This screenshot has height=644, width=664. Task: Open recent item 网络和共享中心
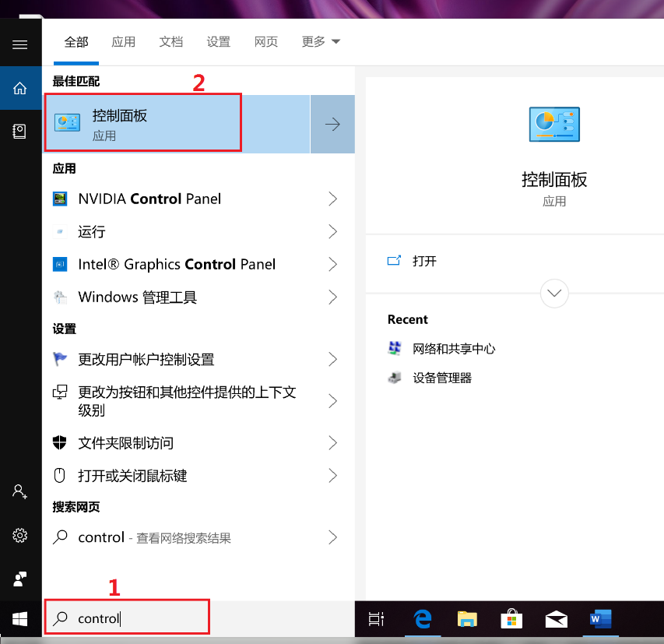[x=453, y=349]
